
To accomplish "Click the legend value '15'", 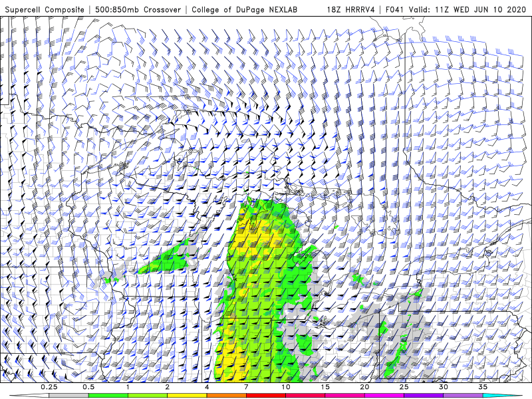I will coord(325,387).
